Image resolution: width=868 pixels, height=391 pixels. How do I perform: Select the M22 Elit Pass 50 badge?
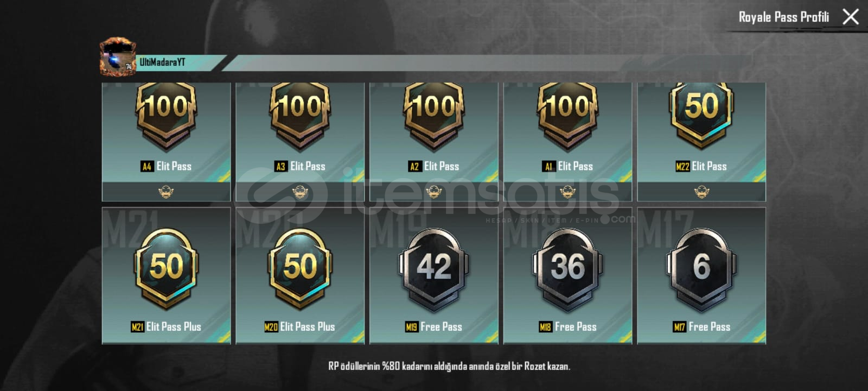pyautogui.click(x=701, y=133)
